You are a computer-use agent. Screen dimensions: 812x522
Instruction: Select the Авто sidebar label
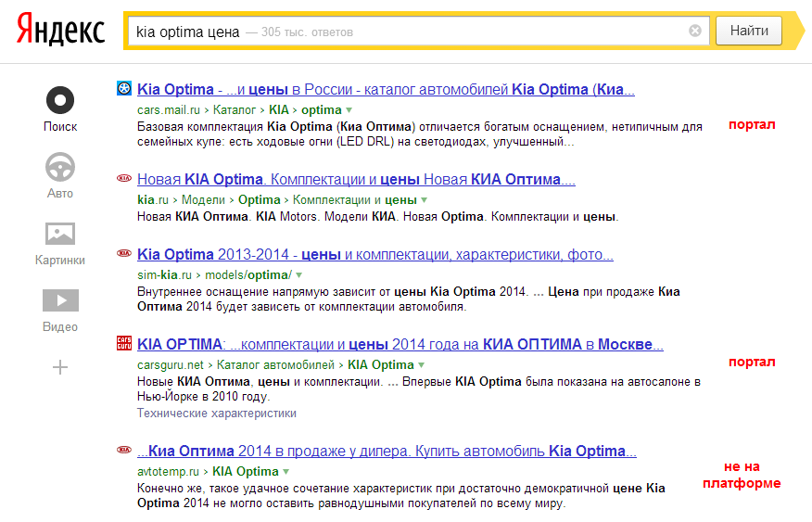pyautogui.click(x=60, y=193)
